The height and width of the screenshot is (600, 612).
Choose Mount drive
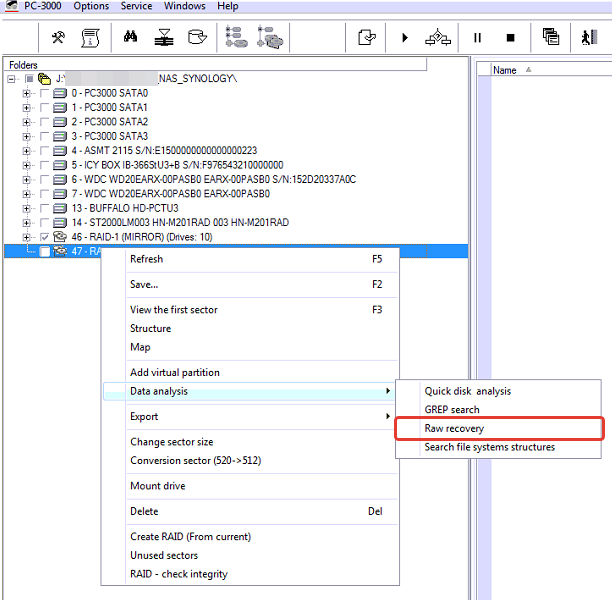tap(250, 486)
